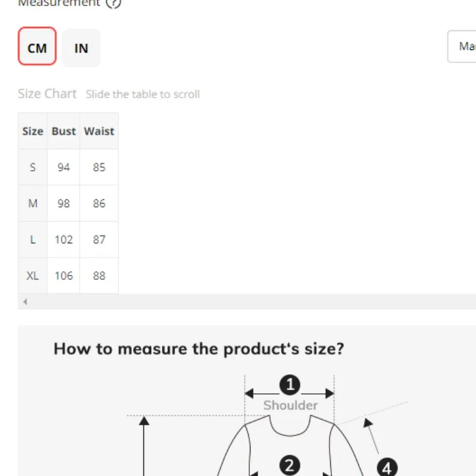Open the dropdown at the right edge
The width and height of the screenshot is (476, 476).
pyautogui.click(x=463, y=46)
